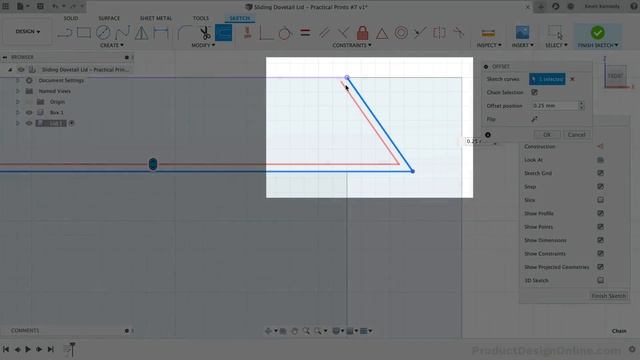Click the highlighted Offset tool icon
Screen dimensions: 640x360
click(223, 33)
